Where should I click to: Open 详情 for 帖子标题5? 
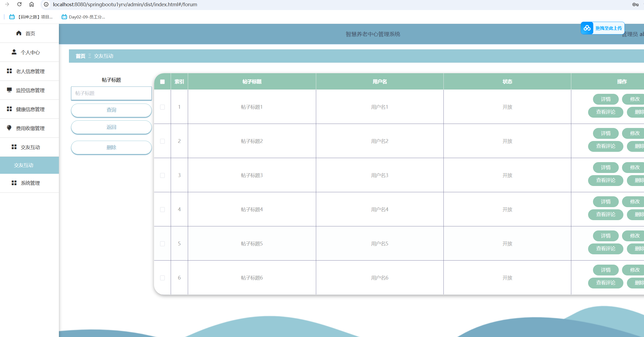[606, 236]
